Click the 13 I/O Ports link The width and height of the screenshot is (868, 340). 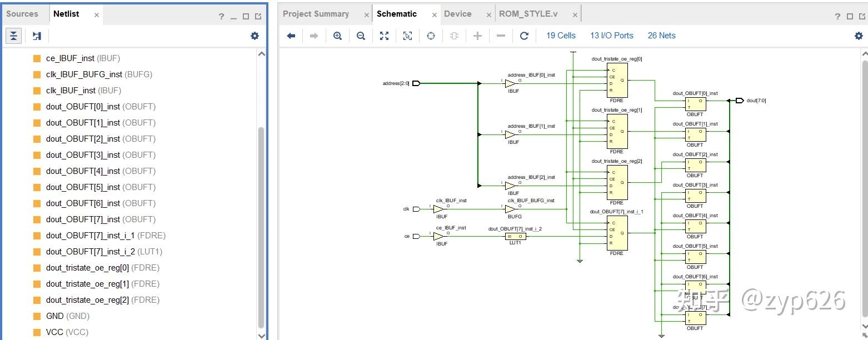(612, 36)
